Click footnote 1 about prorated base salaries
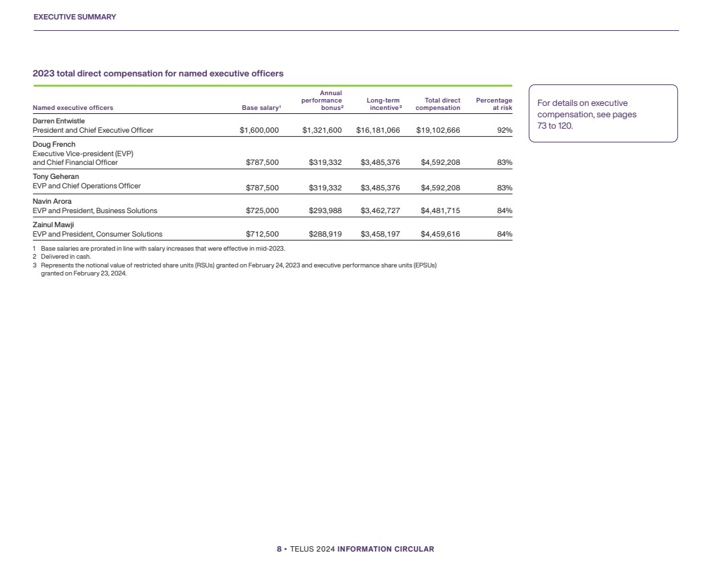This screenshot has width=728, height=569. tap(162, 249)
